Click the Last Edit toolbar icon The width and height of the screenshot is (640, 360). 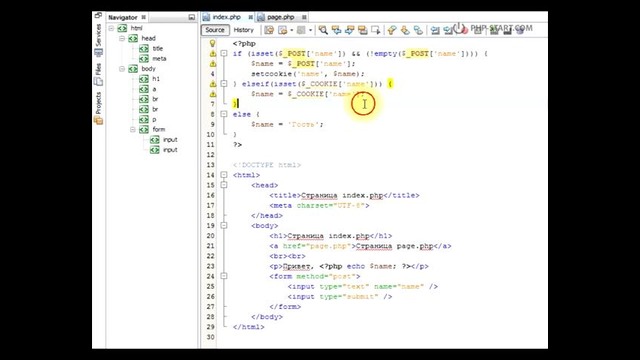(x=269, y=30)
